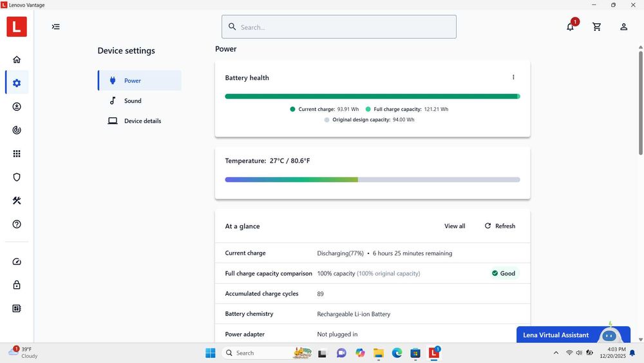
Task: Open the System Update download icon in sidebar
Action: [17, 106]
